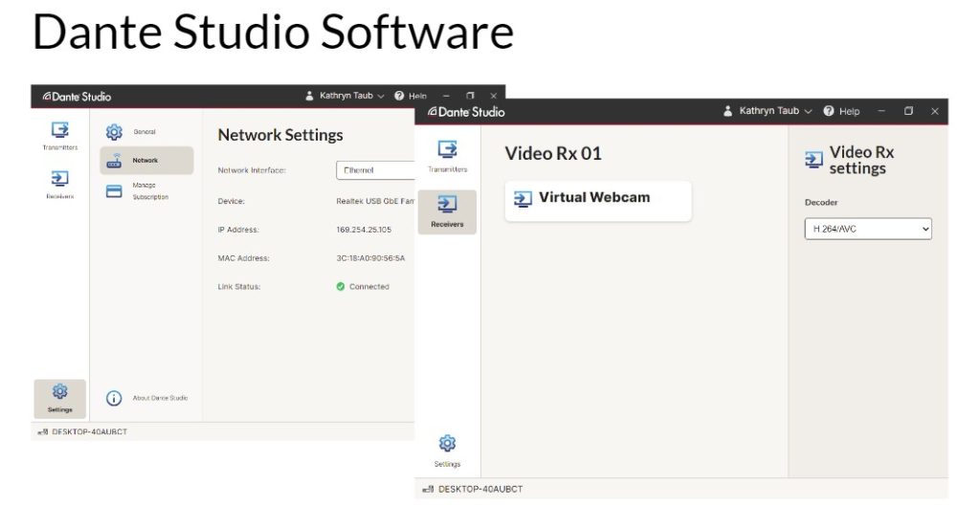Click the highlighted Settings gear in left window
The width and height of the screenshot is (980, 507).
pyautogui.click(x=60, y=398)
